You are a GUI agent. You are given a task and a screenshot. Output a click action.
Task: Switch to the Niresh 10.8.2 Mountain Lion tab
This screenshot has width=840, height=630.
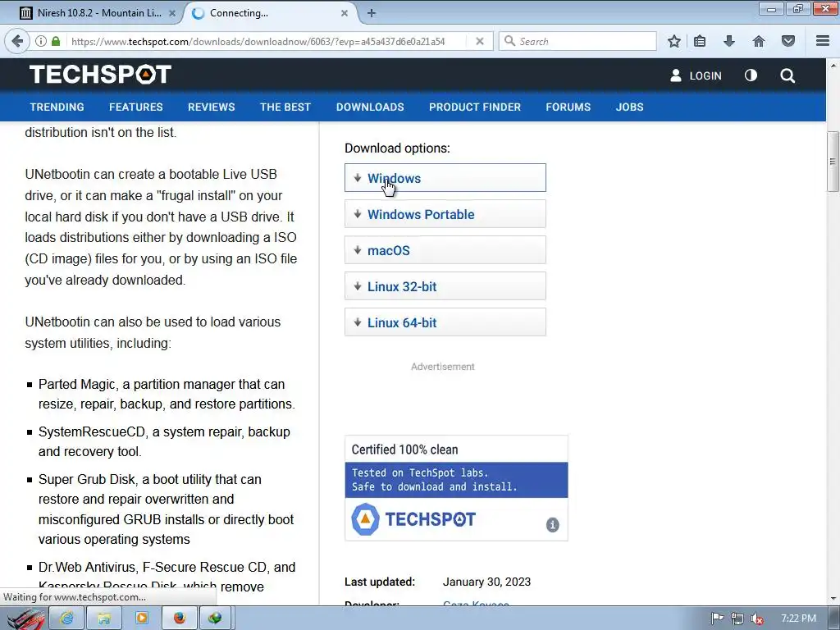(x=99, y=13)
